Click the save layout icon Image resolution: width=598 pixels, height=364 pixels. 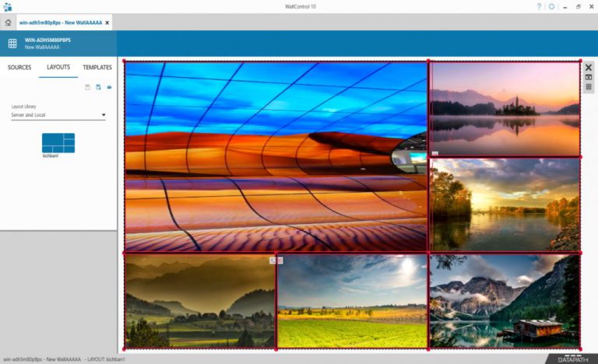click(x=88, y=87)
